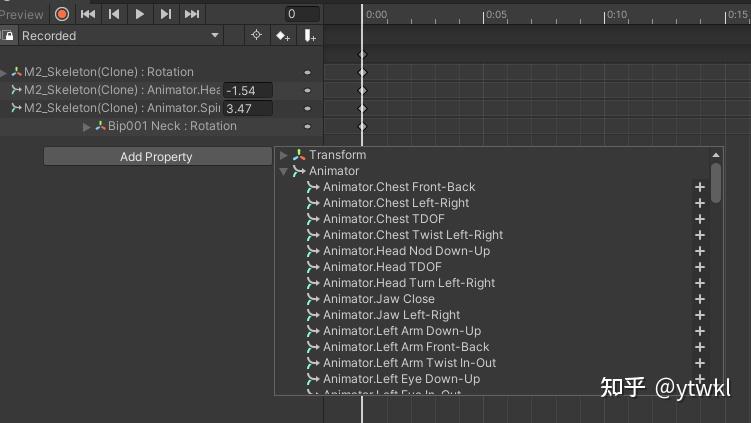Add Animator.Chest TDOF property
The height and width of the screenshot is (423, 751).
tap(700, 219)
